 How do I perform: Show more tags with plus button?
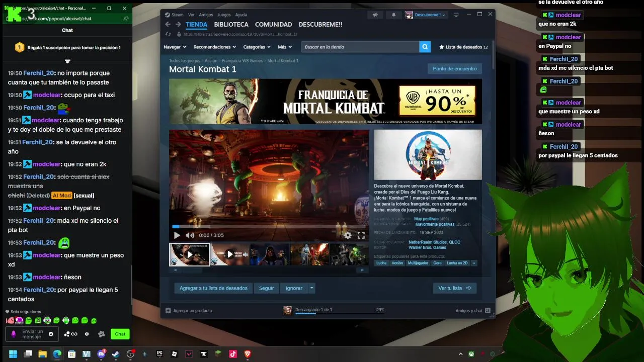(x=473, y=263)
